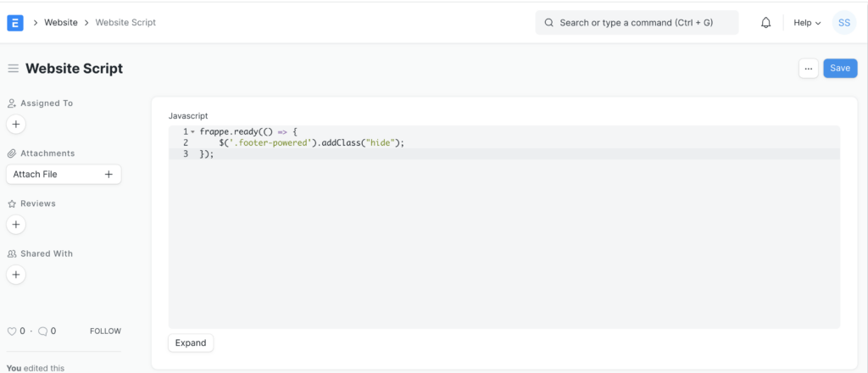Share document with Shared With plus icon
The height and width of the screenshot is (373, 868).
coord(16,275)
